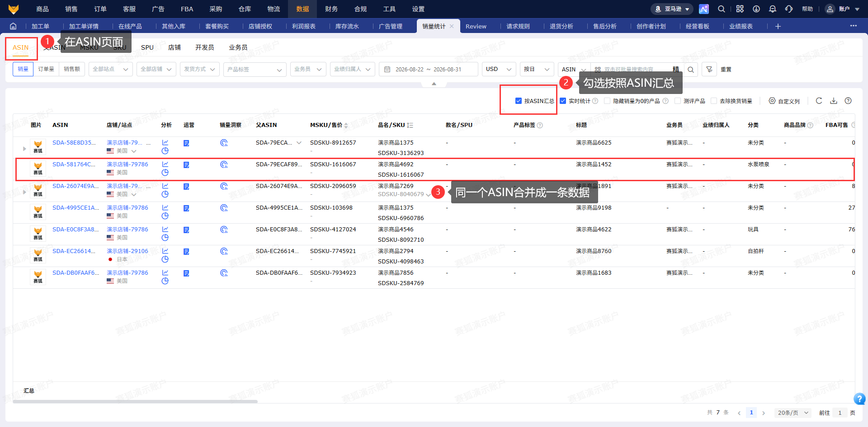Click the horizontal scrollbar under the table
This screenshot has width=868, height=427.
(x=135, y=401)
